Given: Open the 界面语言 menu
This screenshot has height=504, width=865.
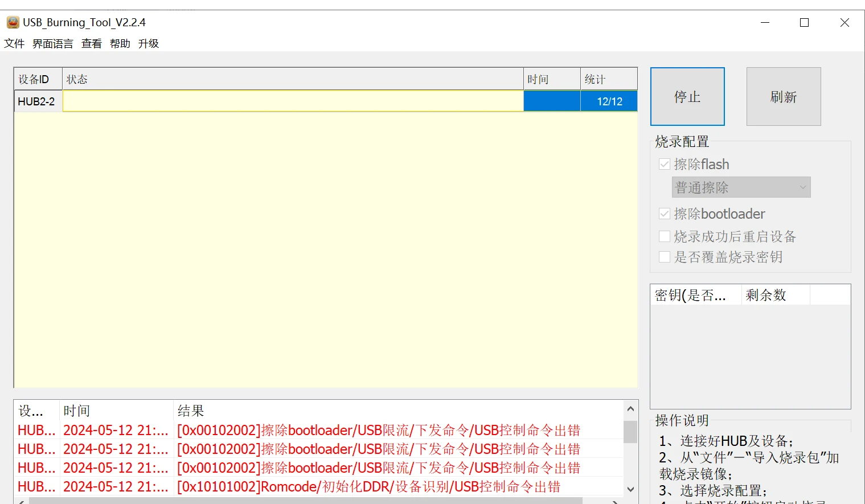Looking at the screenshot, I should click(x=52, y=44).
